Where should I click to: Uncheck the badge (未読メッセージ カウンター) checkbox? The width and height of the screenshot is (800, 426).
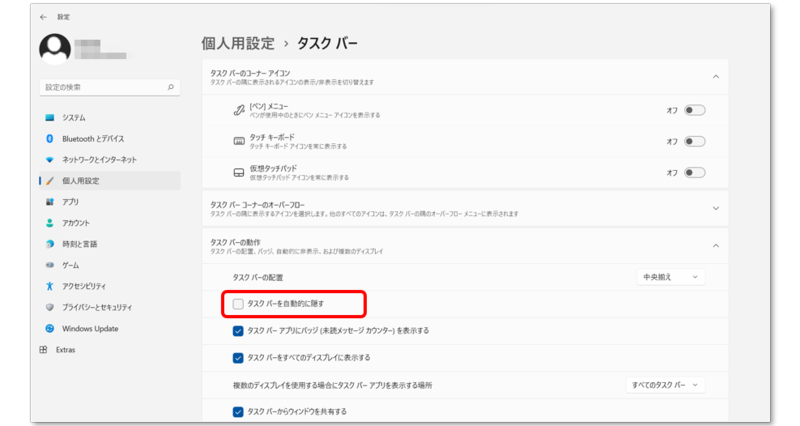238,331
